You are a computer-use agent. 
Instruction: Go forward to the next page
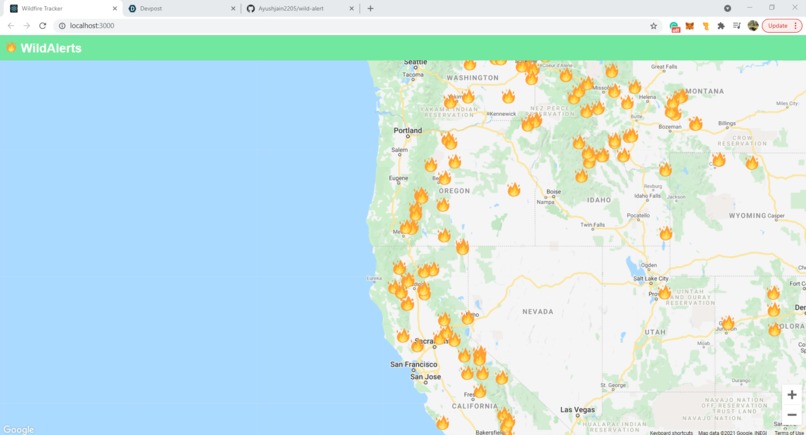click(27, 26)
